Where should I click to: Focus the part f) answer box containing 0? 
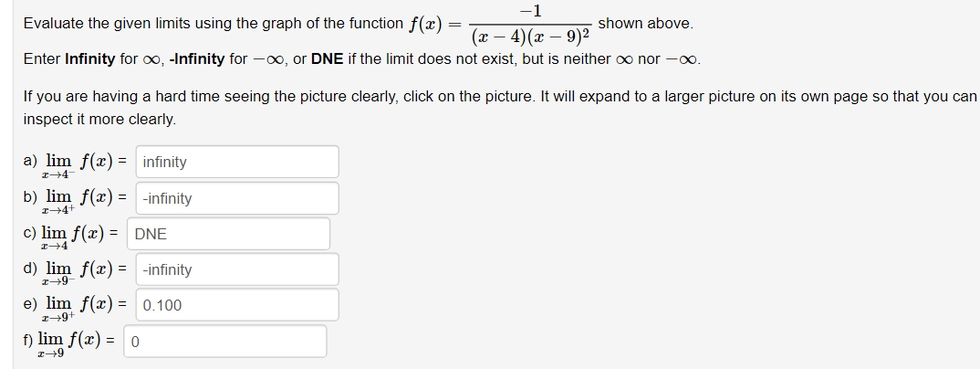(x=225, y=342)
